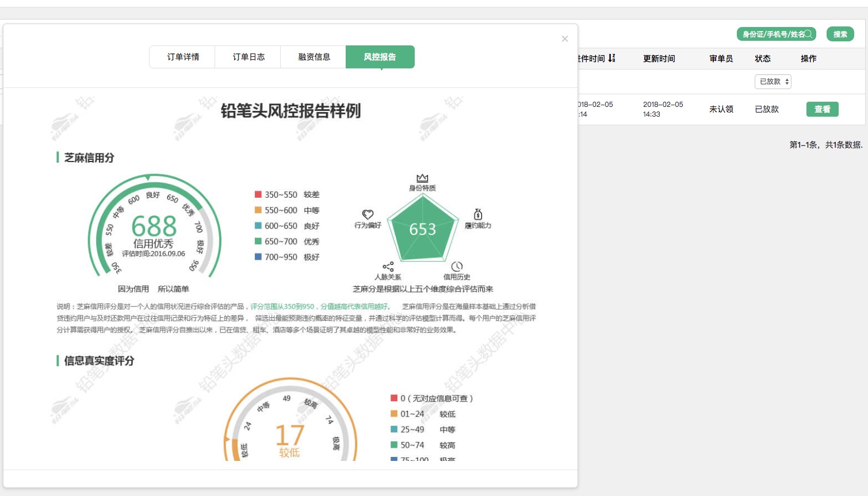Click the 未认领 cell

pyautogui.click(x=721, y=109)
